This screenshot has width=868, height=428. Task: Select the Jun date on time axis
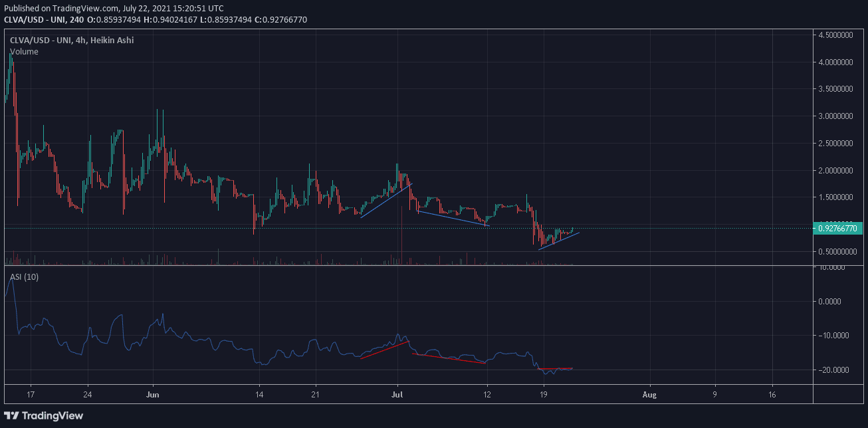[153, 393]
